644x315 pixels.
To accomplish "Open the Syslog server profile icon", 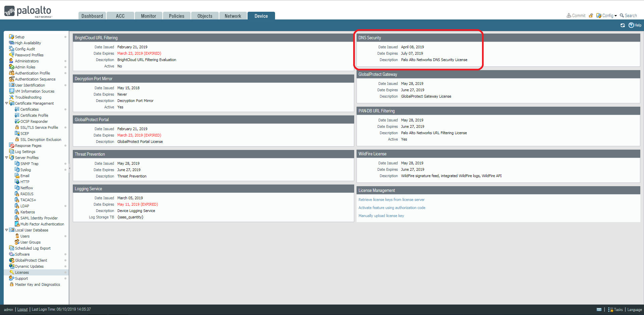I will click(x=17, y=170).
